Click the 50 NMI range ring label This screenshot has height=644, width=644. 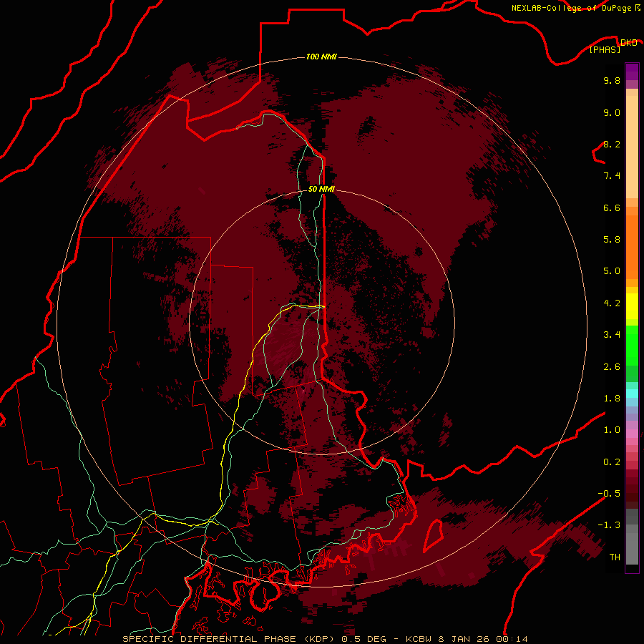[x=321, y=189]
